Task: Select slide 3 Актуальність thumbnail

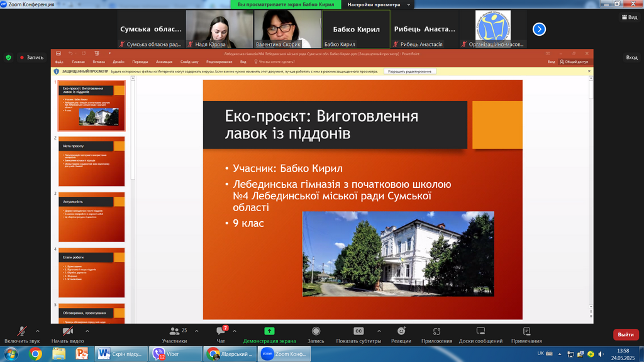Action: (92, 217)
